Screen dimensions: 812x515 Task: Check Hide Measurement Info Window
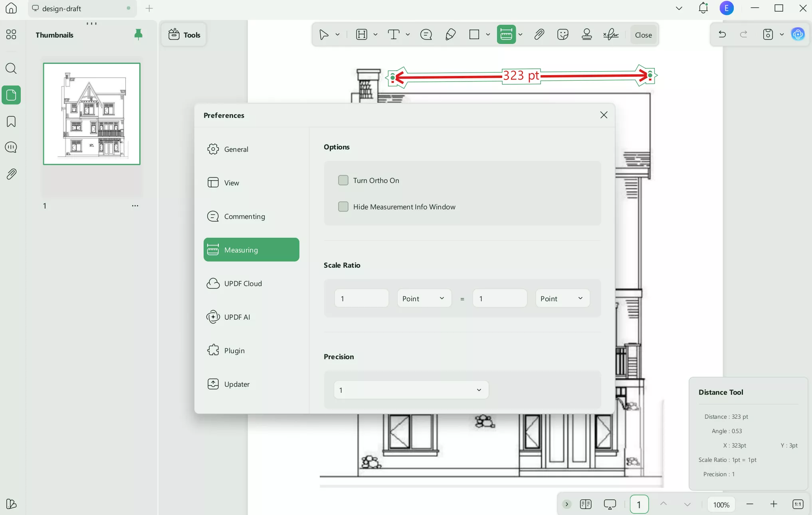[343, 207]
